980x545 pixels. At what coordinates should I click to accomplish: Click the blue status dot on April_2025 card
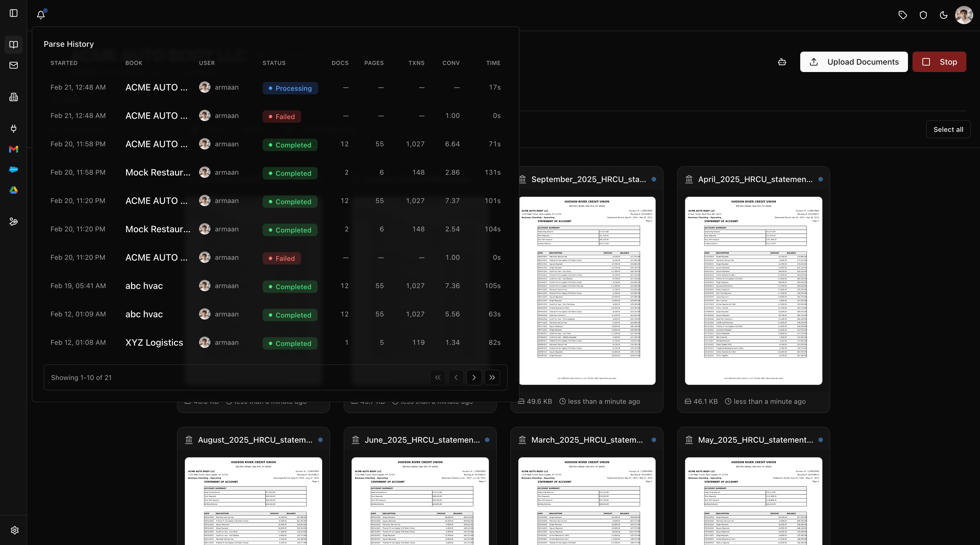(821, 179)
